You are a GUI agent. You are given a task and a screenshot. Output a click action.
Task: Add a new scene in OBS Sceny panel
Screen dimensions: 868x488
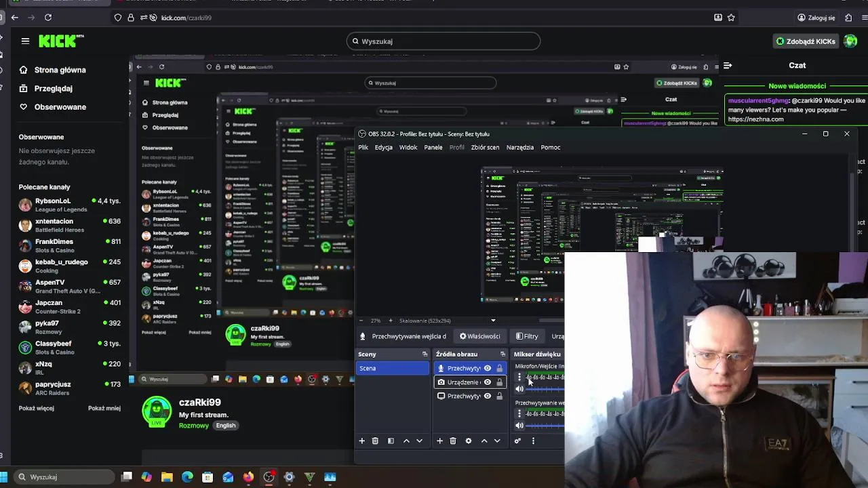(x=361, y=441)
